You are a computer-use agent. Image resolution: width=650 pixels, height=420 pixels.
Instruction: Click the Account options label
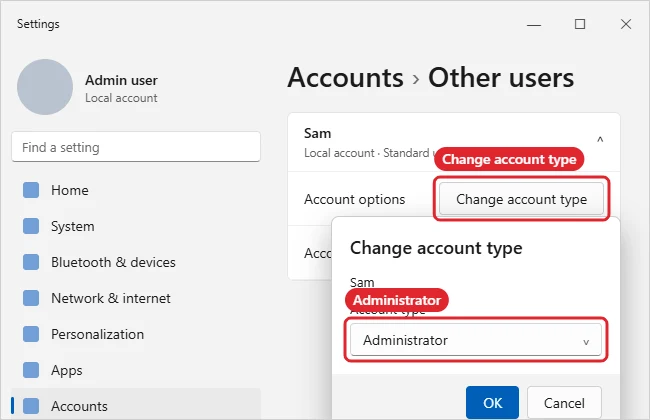pyautogui.click(x=354, y=199)
